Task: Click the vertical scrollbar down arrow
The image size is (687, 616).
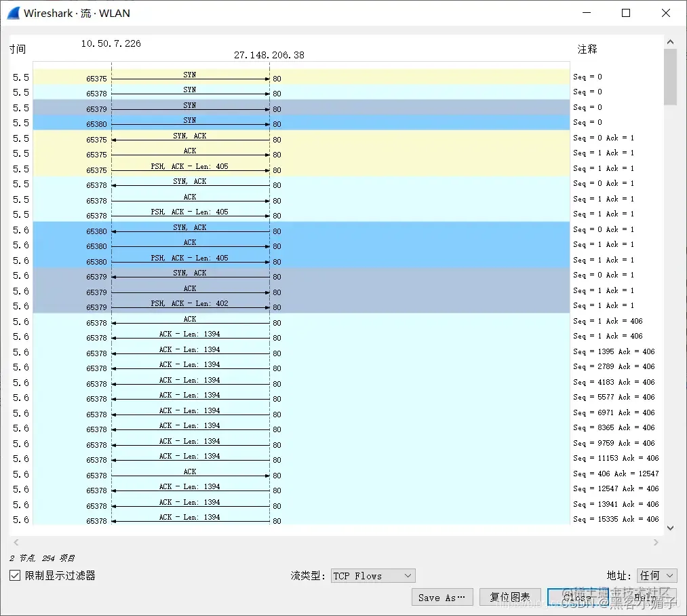Action: pos(670,528)
